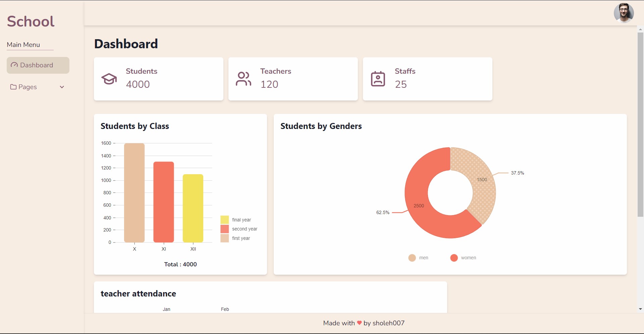This screenshot has height=334, width=644.
Task: Click the Dashboard gauge icon in sidebar
Action: [x=14, y=65]
